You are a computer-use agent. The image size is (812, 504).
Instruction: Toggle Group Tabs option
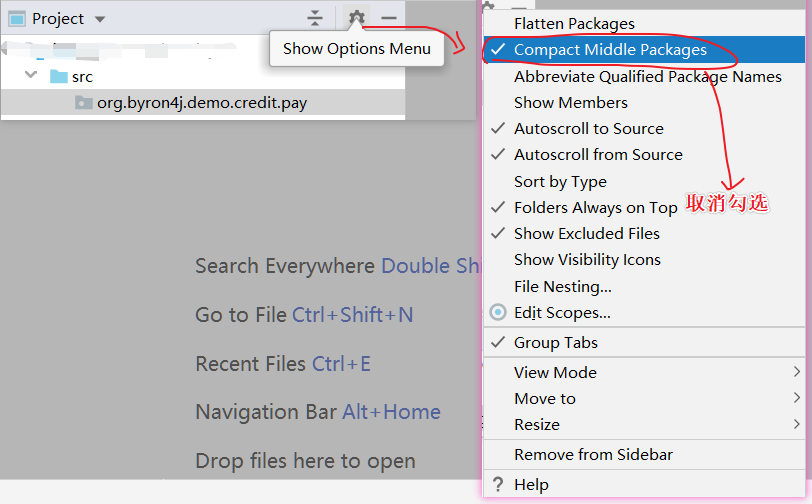(644, 342)
